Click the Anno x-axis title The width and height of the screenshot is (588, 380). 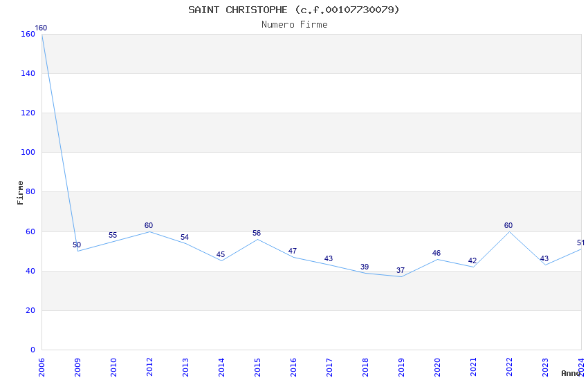[x=571, y=373]
